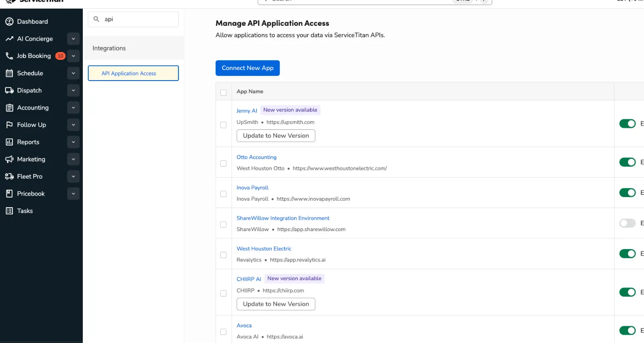Screen dimensions: 644x343
Task: Click the top global Search field
Action: pyautogui.click(x=375, y=1)
